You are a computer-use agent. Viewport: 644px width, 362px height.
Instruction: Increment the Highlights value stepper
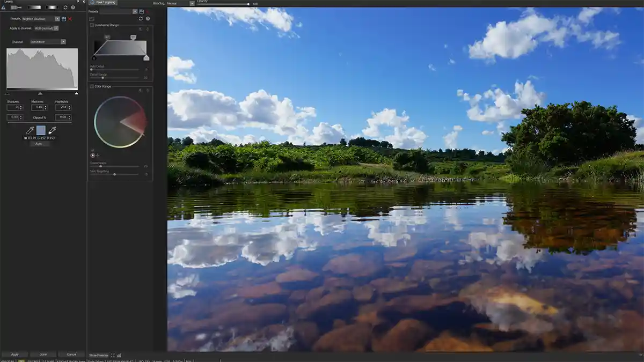[69, 106]
